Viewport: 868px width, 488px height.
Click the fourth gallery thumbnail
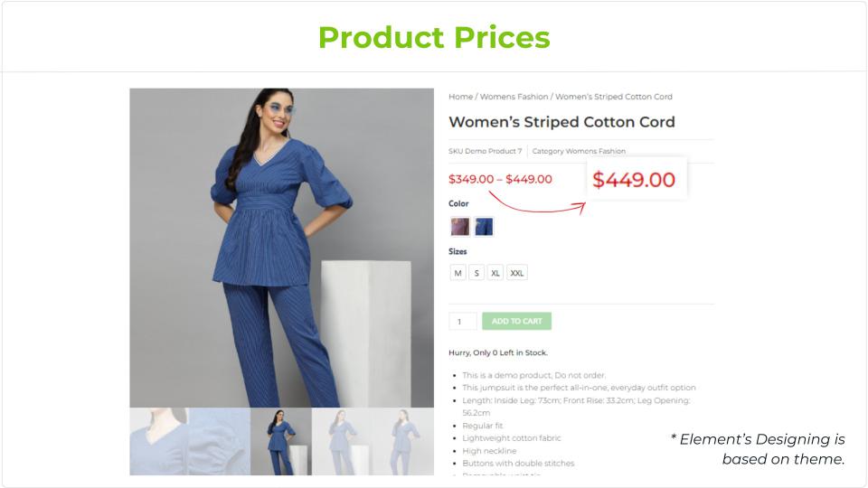(343, 442)
